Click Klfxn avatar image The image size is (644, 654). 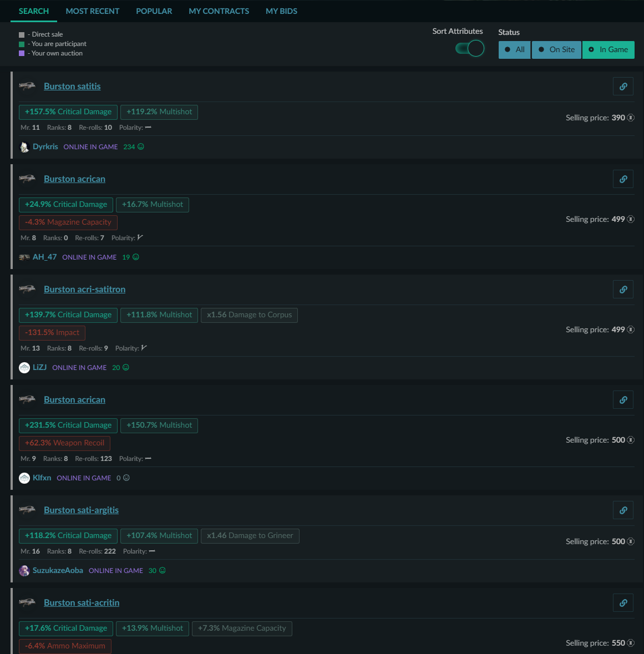pos(24,478)
